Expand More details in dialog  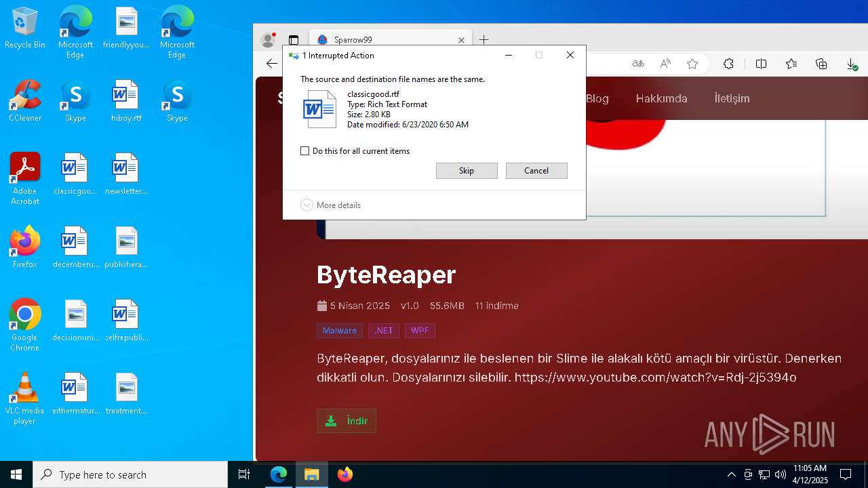coord(331,205)
